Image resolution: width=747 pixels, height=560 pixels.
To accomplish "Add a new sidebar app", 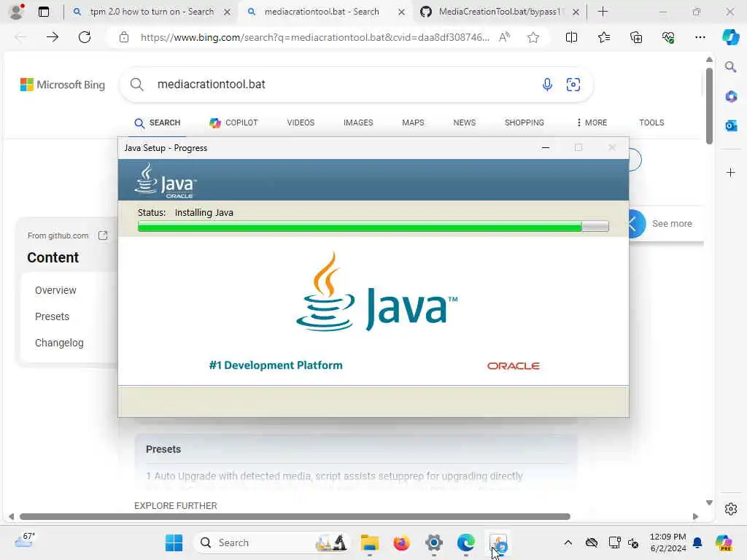I will pos(731,172).
